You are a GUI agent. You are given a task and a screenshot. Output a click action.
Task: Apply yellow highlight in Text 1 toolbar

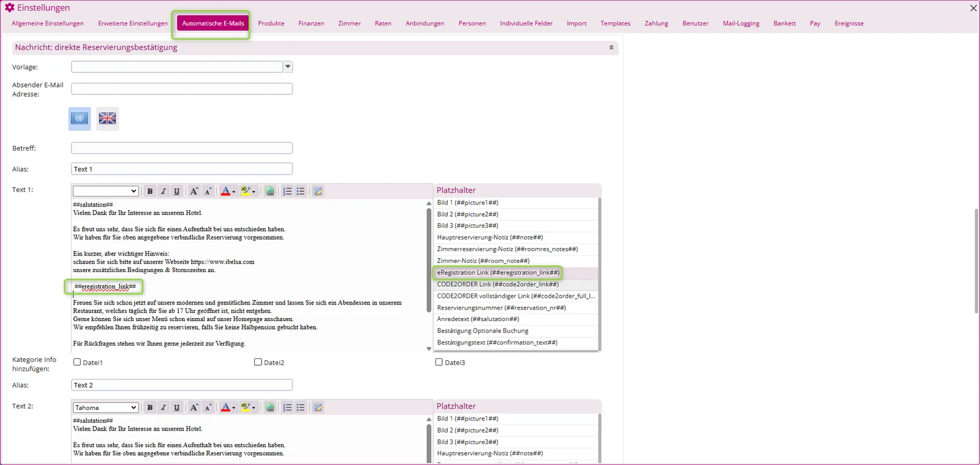pos(246,191)
